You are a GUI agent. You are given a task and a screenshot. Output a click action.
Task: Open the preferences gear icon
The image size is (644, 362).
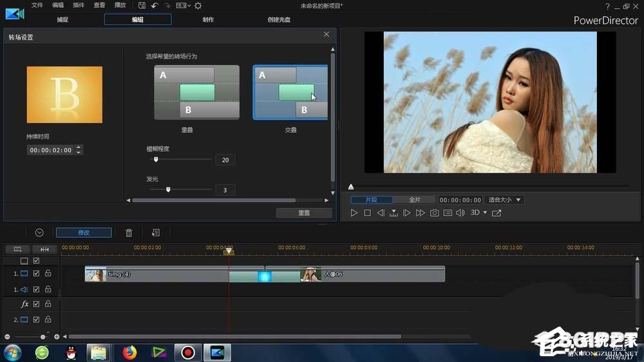(x=198, y=6)
